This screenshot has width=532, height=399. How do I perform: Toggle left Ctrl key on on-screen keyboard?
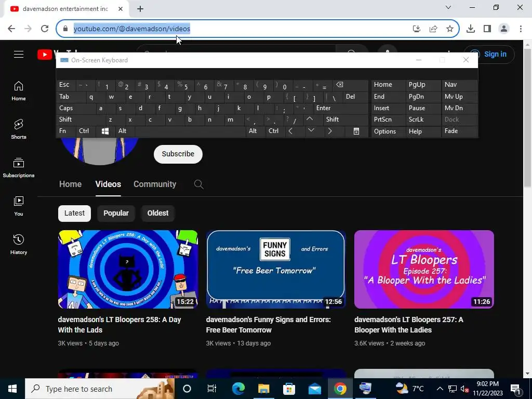[86, 131]
